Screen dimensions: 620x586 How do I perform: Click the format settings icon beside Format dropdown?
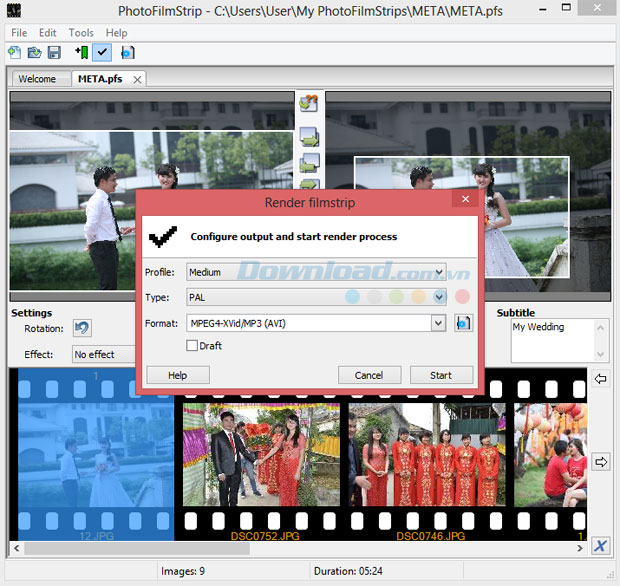point(463,323)
